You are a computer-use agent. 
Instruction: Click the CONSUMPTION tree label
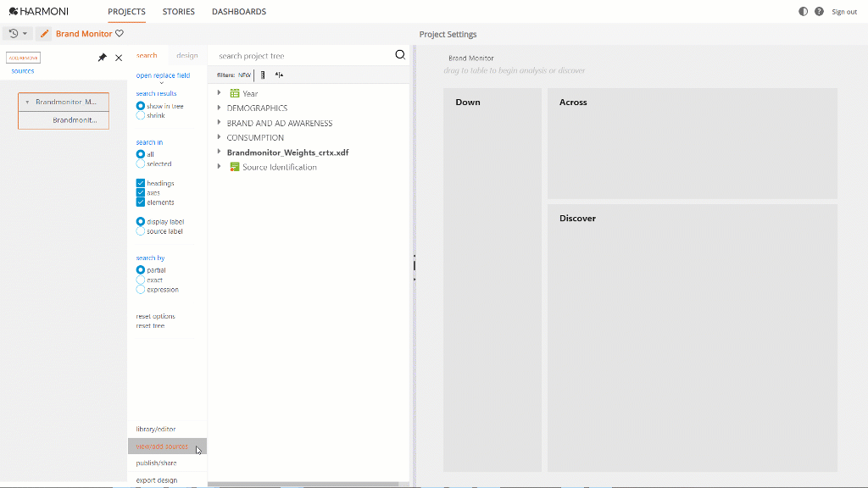[x=255, y=137]
